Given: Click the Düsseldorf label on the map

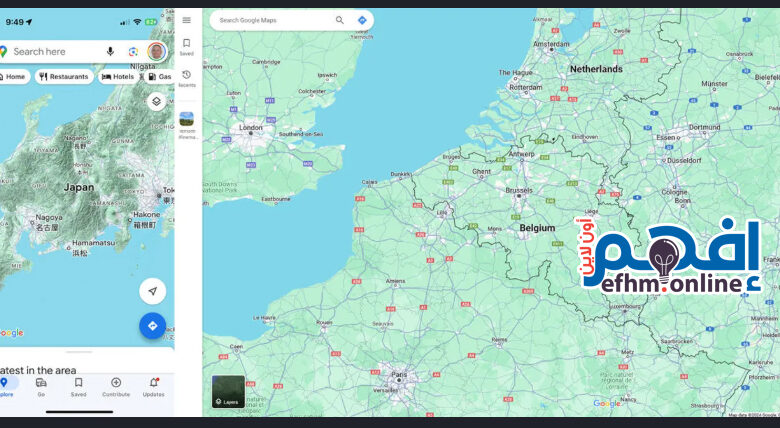Looking at the screenshot, I should [x=684, y=160].
